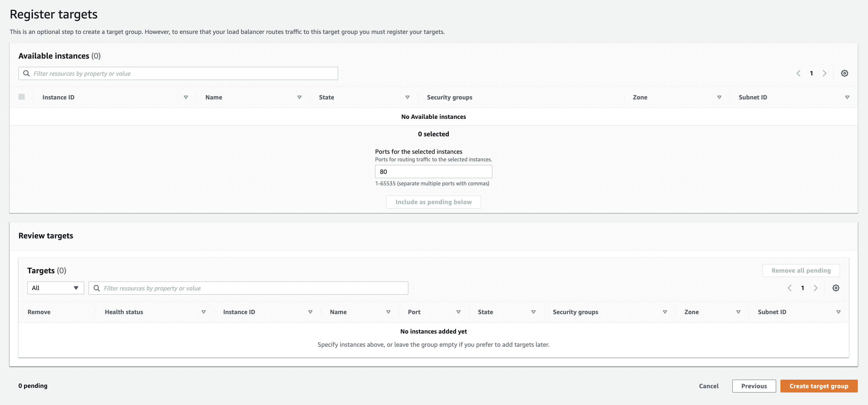868x405 pixels.
Task: Sort Targets by Health status arrow
Action: 203,312
